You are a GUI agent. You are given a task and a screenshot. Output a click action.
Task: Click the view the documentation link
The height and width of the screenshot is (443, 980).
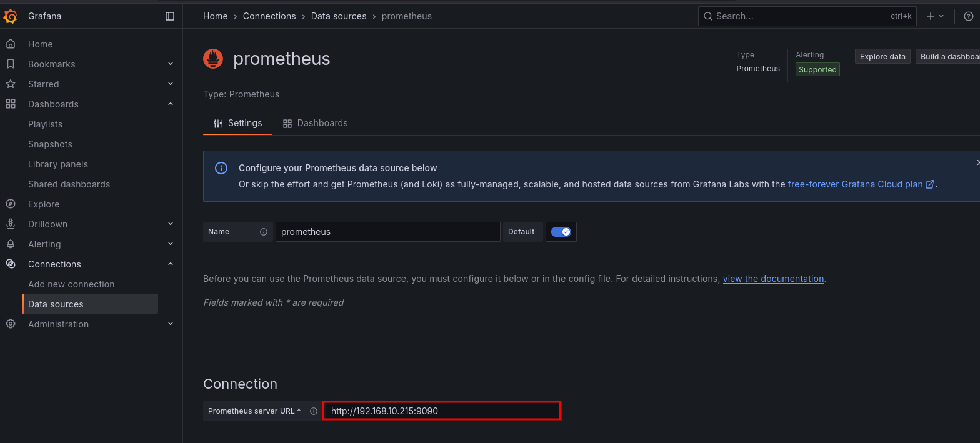773,279
